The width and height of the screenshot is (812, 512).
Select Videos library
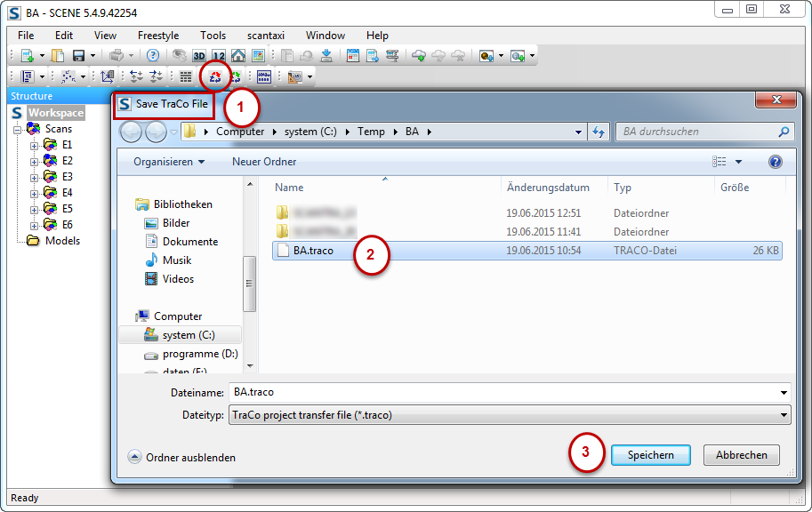(x=169, y=279)
